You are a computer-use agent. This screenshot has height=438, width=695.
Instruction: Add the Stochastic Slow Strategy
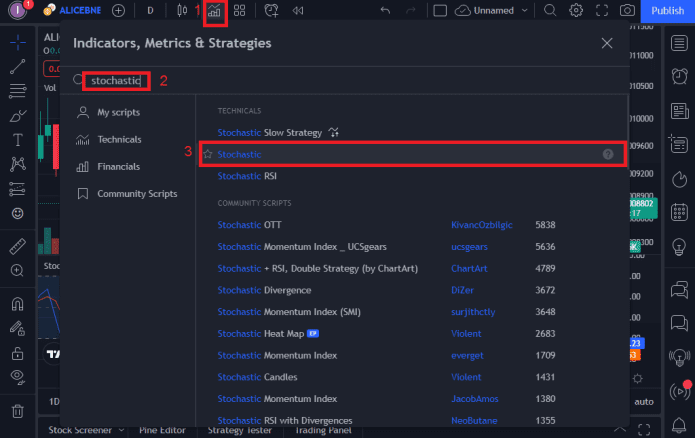(269, 133)
